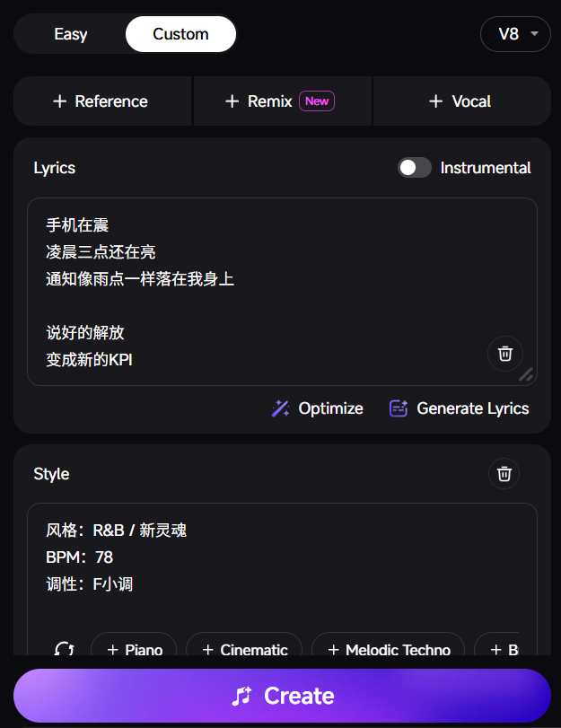Add the Melodic Techno style tag

tap(388, 649)
